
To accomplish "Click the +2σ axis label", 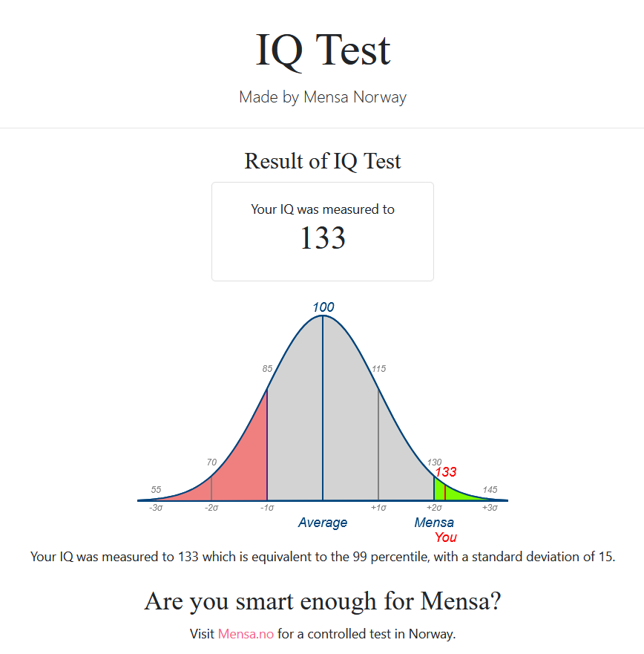I will pyautogui.click(x=434, y=508).
